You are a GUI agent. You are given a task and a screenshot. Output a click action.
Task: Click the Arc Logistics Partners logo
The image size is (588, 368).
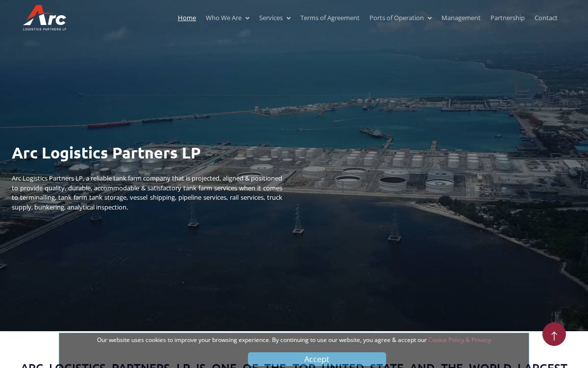pyautogui.click(x=45, y=18)
